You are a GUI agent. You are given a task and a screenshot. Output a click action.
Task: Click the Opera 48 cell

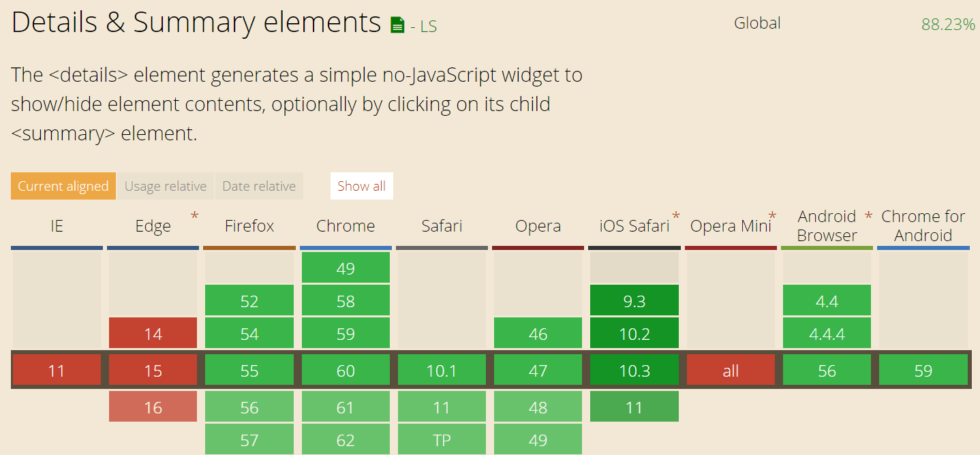pyautogui.click(x=538, y=407)
